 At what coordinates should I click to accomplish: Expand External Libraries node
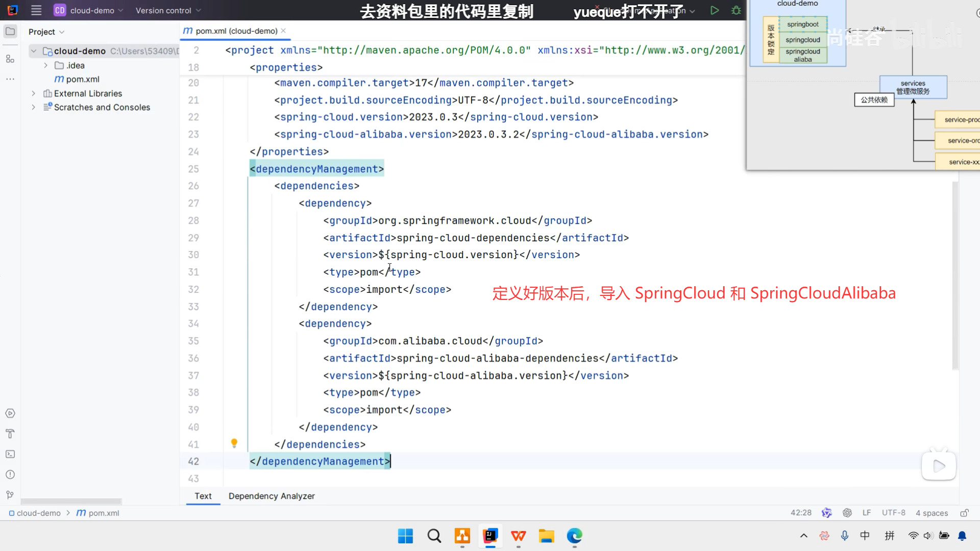(34, 93)
